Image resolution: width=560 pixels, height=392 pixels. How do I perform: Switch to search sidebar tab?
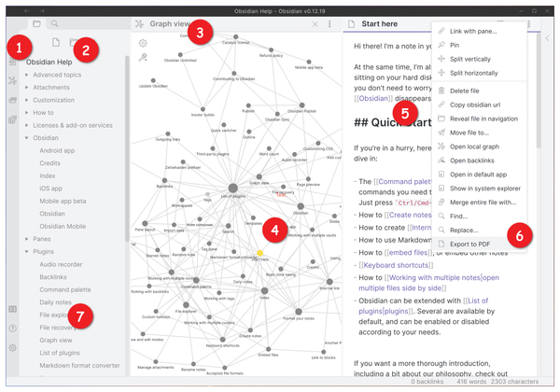54,23
